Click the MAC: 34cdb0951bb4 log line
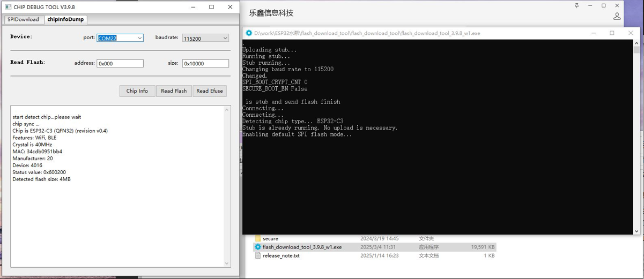 38,152
